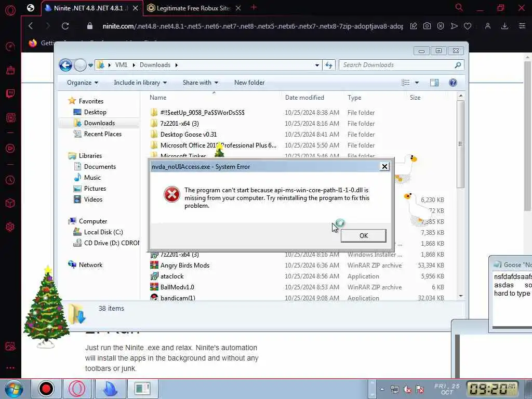This screenshot has height=399, width=532.
Task: Select Network in navigation pane
Action: 90,264
